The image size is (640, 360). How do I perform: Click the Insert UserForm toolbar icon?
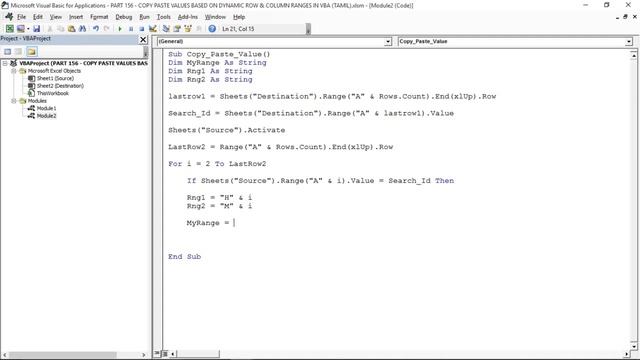point(20,29)
